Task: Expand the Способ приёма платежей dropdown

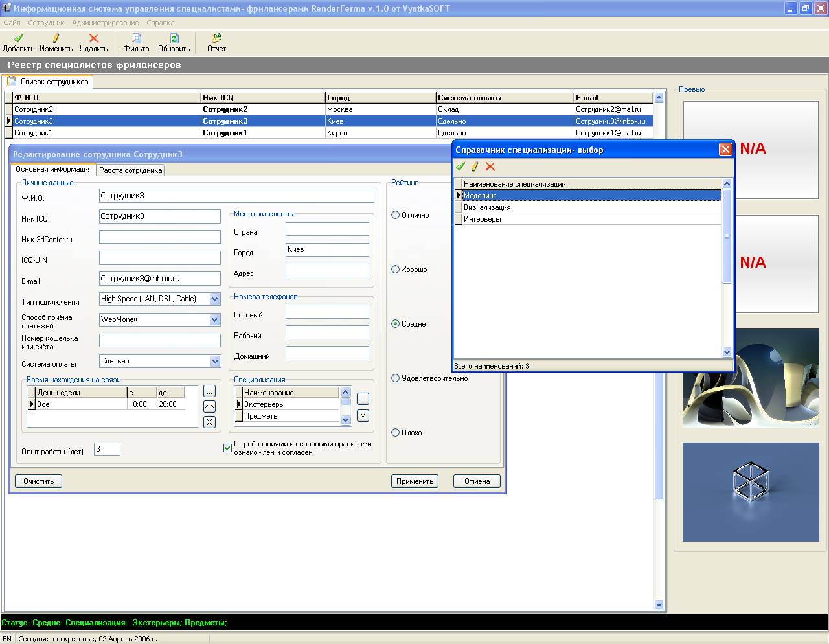Action: pyautogui.click(x=215, y=319)
